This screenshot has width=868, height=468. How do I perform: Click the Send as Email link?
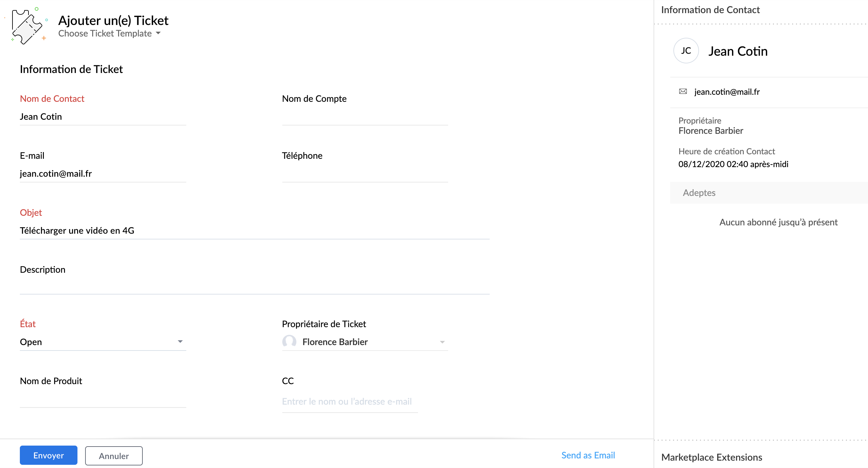(x=588, y=455)
